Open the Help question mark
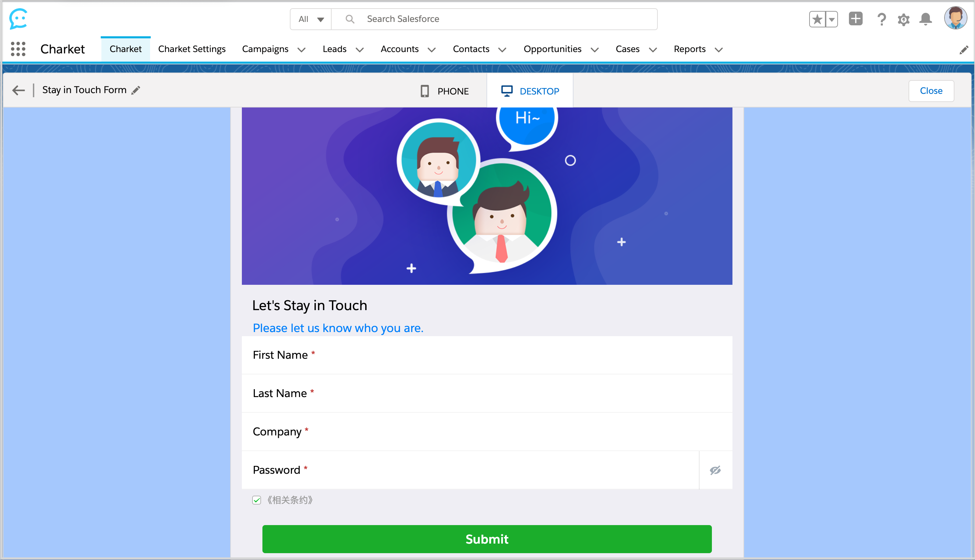This screenshot has width=975, height=560. pyautogui.click(x=881, y=19)
